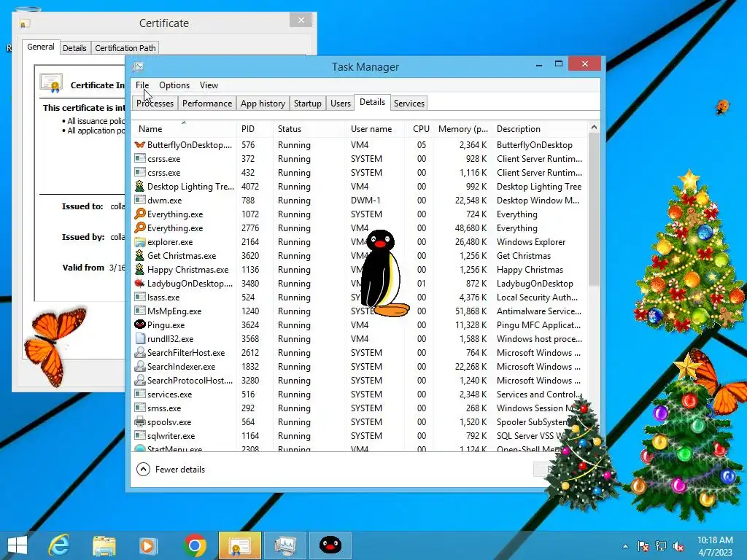Click the network tray icon
This screenshot has height=560, width=747.
(661, 546)
